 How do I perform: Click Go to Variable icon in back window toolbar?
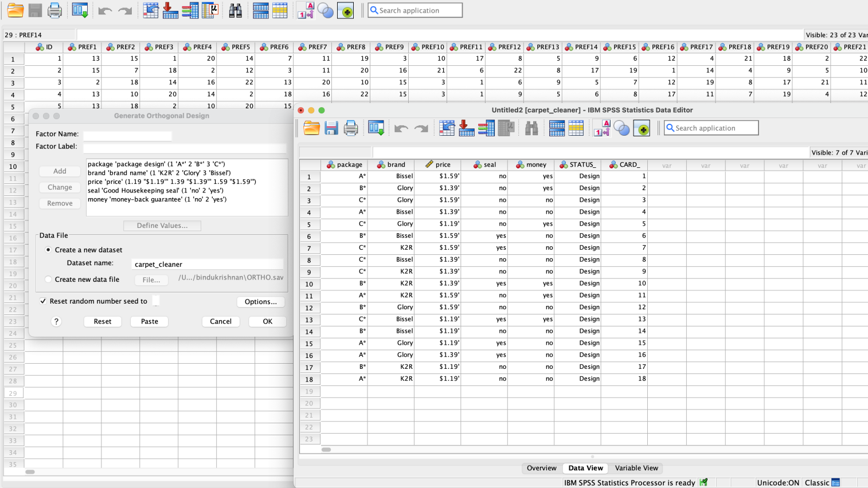tap(170, 10)
